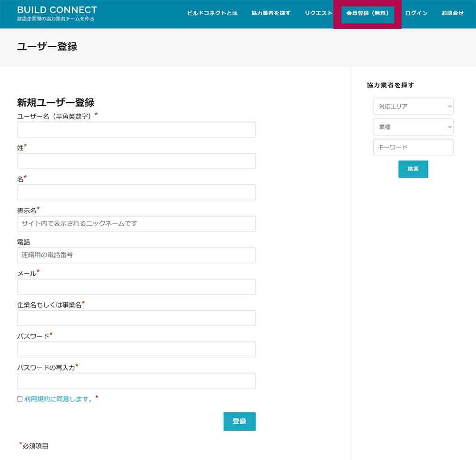Click the 電話 phone number field
Viewport: 476px width, 460px height.
136,255
